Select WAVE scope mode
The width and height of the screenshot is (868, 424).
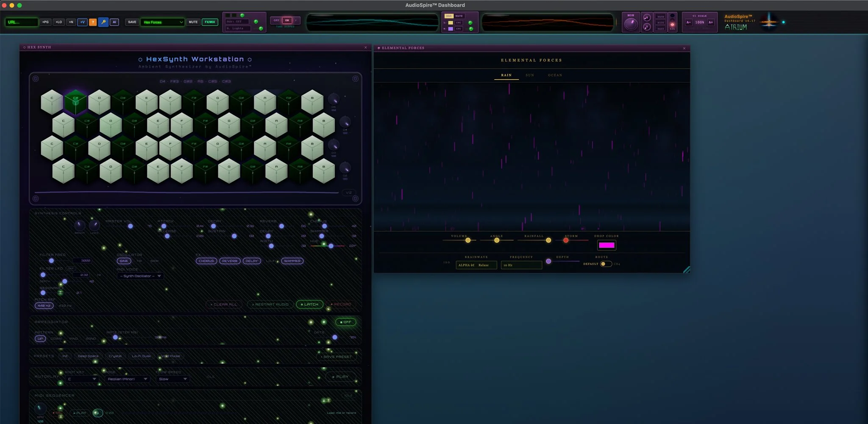459,16
